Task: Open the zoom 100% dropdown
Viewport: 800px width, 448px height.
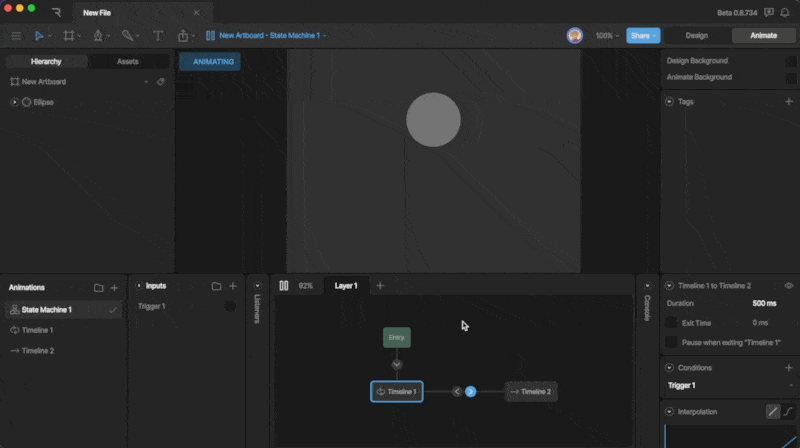Action: (607, 36)
